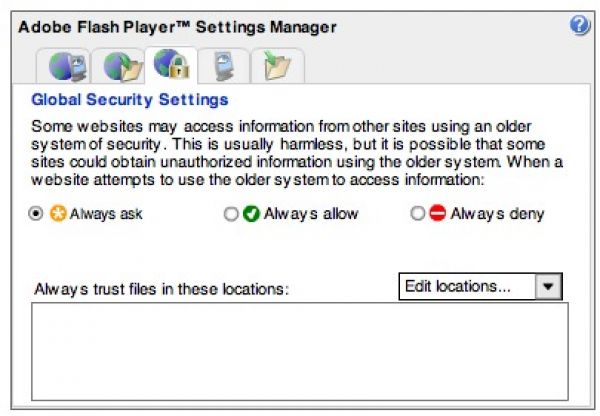Choose the Always allow radio button

point(232,214)
